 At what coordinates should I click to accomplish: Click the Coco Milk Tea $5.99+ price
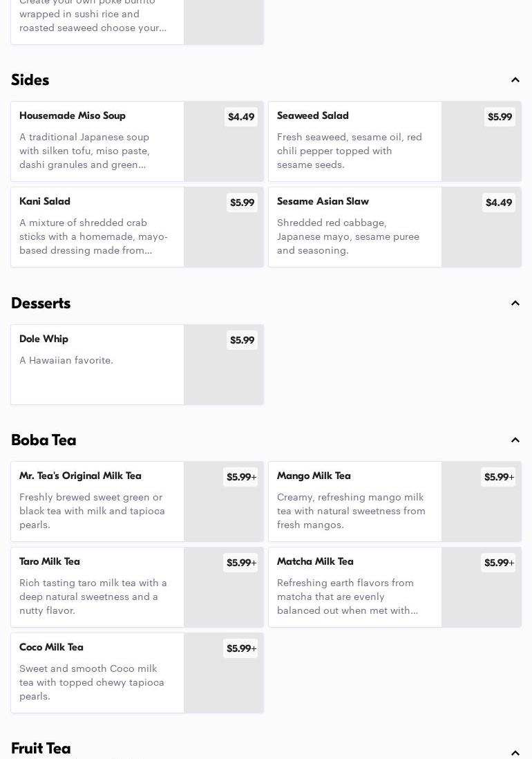click(x=241, y=648)
